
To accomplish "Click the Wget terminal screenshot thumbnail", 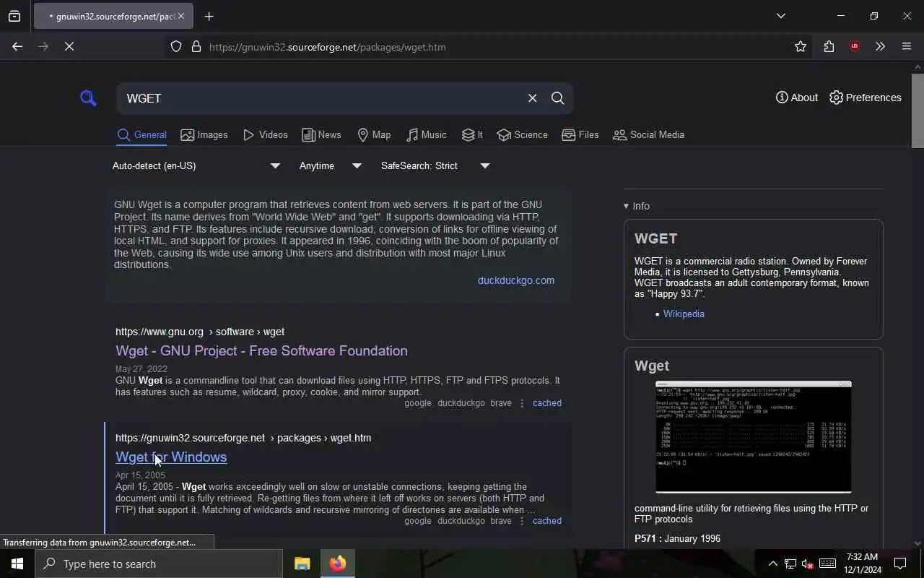I will 754,437.
